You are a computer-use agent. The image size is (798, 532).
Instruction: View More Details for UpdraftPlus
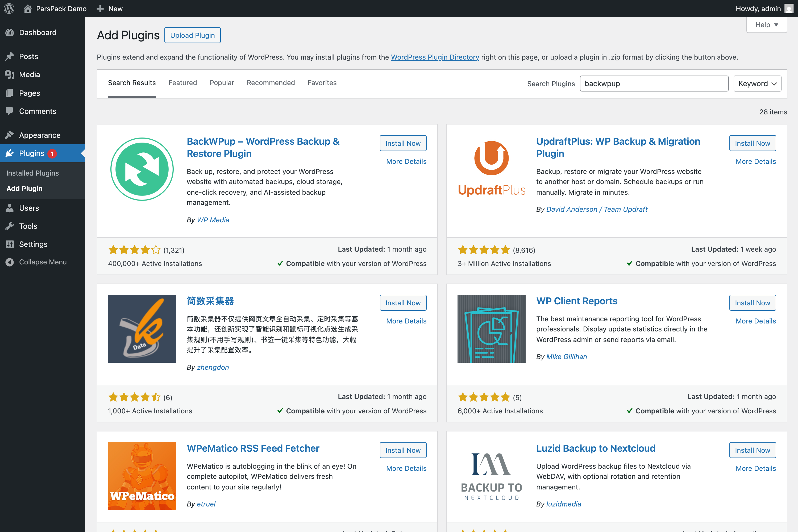point(756,161)
